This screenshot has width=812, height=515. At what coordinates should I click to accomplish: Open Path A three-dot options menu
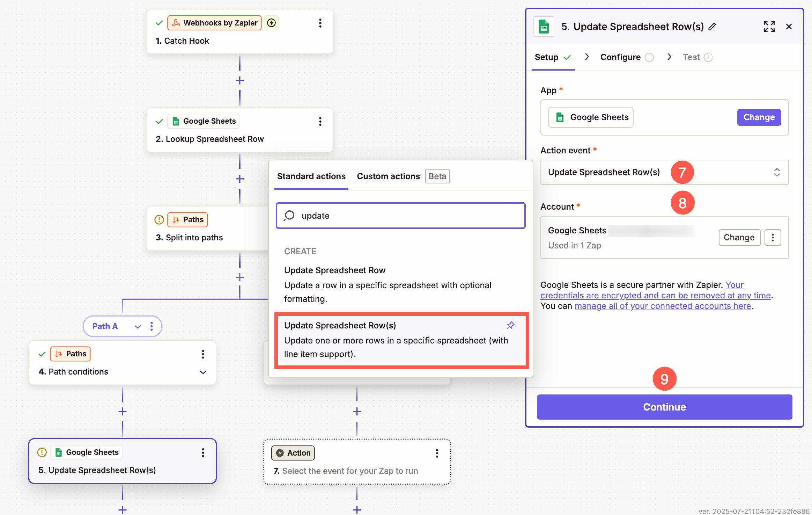(152, 326)
